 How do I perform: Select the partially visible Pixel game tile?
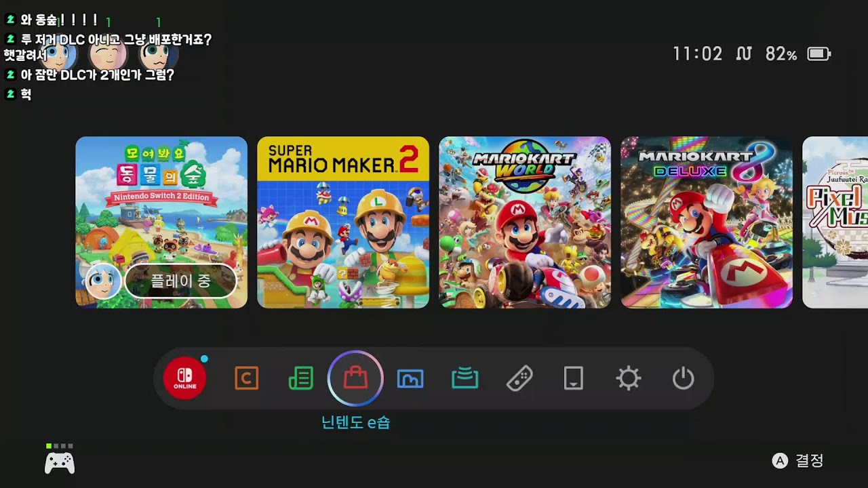tap(835, 222)
